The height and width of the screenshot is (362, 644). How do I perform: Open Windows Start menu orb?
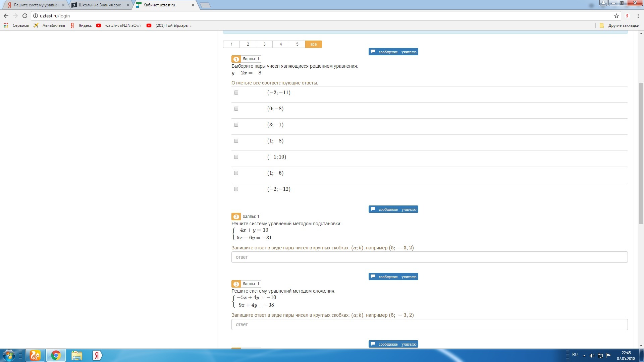[9, 355]
